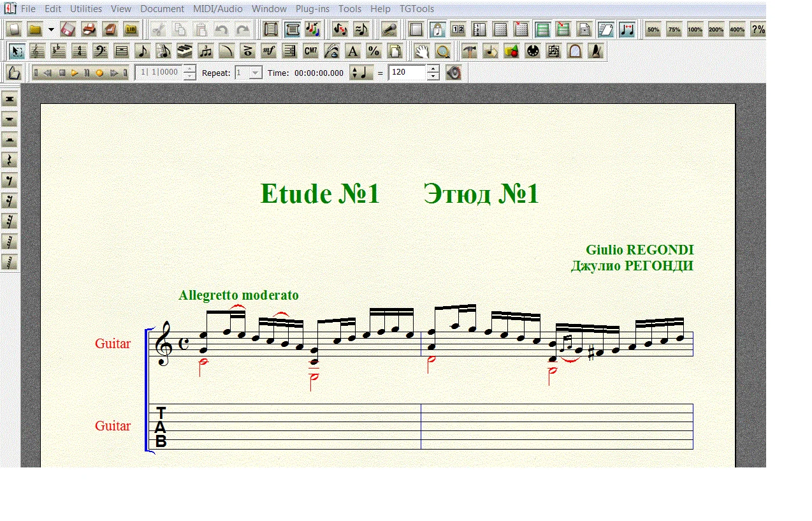Select the Measure tool
This screenshot has width=812, height=521.
pos(122,51)
